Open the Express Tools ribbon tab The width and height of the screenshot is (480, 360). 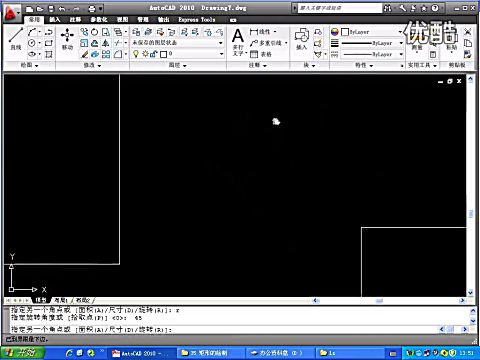[x=197, y=20]
